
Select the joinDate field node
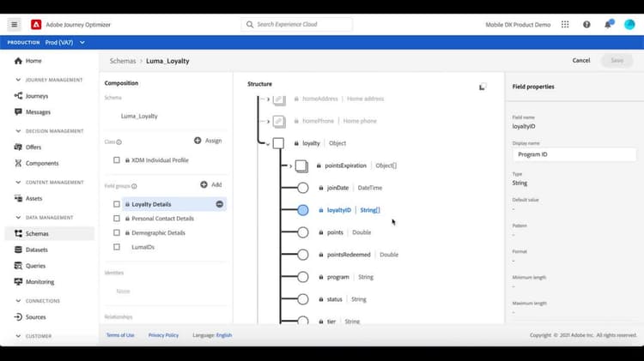tap(303, 188)
